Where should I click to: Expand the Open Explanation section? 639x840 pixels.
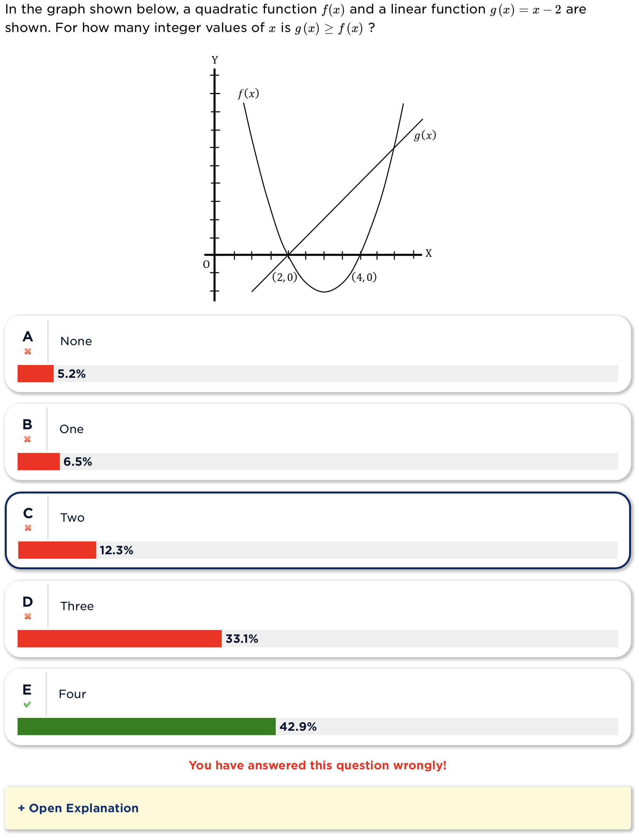click(x=78, y=808)
